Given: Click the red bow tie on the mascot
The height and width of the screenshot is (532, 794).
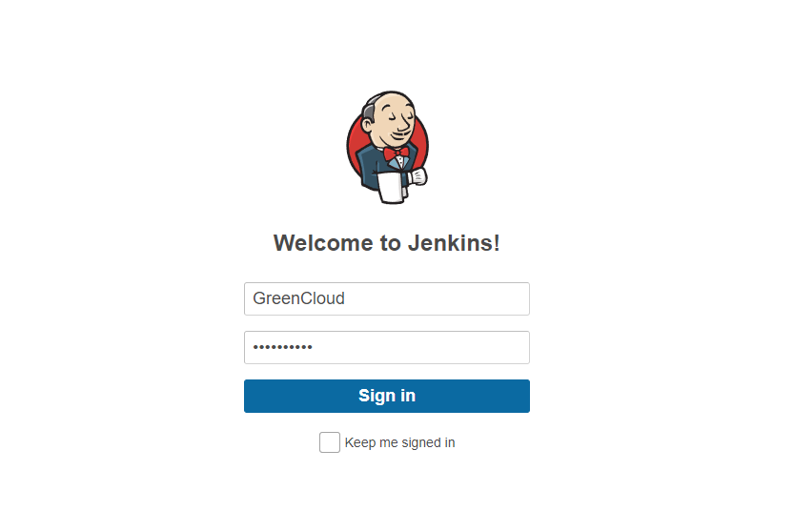Looking at the screenshot, I should tap(396, 153).
